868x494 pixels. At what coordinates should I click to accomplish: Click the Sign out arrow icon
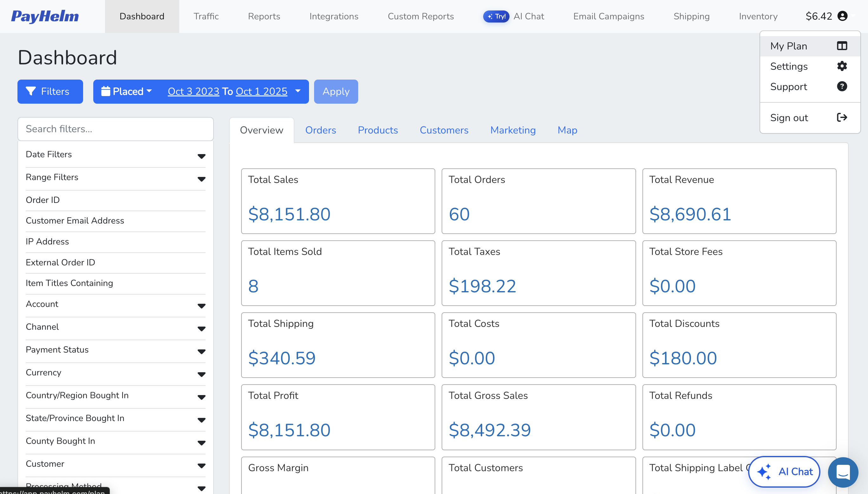pos(842,117)
